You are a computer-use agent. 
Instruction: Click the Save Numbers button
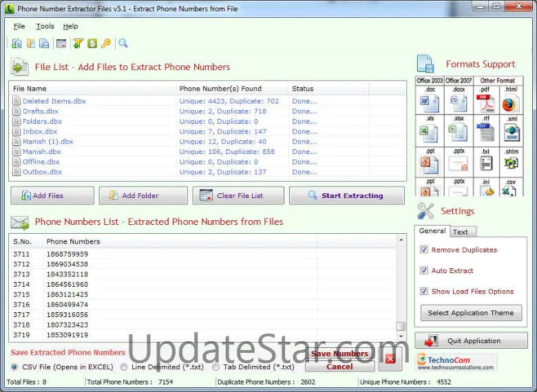[339, 353]
